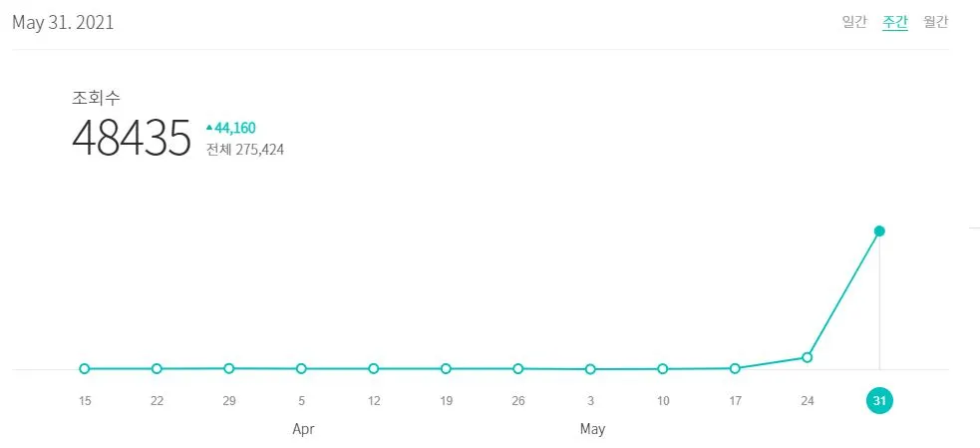The height and width of the screenshot is (448, 980).
Task: Select the data point for April 26
Action: (x=518, y=368)
